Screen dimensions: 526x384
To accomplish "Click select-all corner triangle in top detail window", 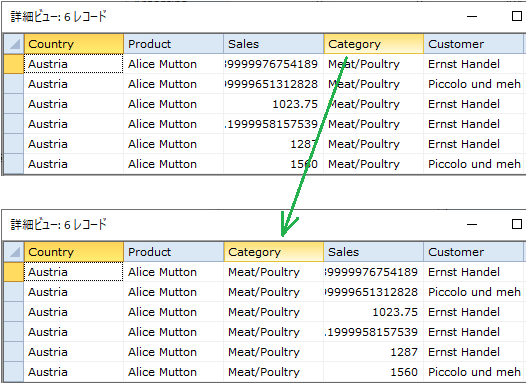I will pyautogui.click(x=14, y=44).
